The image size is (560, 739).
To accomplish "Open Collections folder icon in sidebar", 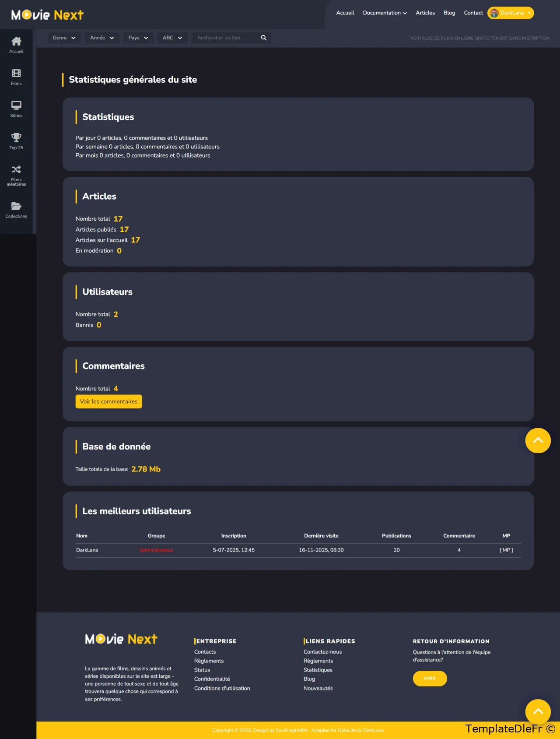I will (16, 206).
